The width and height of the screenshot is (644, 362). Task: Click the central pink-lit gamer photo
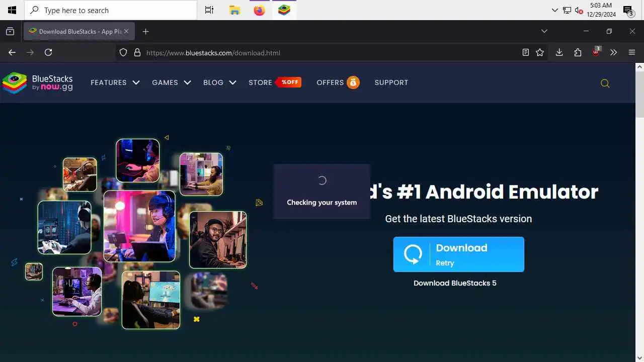click(x=139, y=226)
